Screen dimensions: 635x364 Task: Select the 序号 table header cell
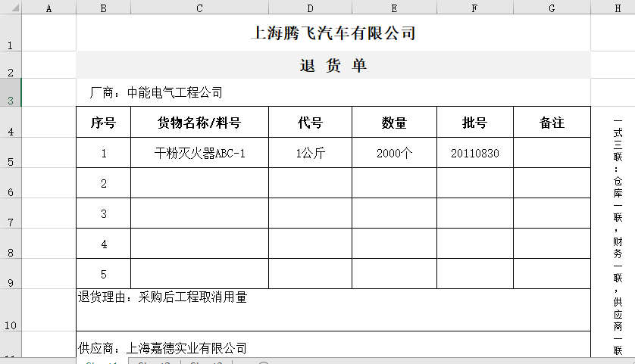103,123
